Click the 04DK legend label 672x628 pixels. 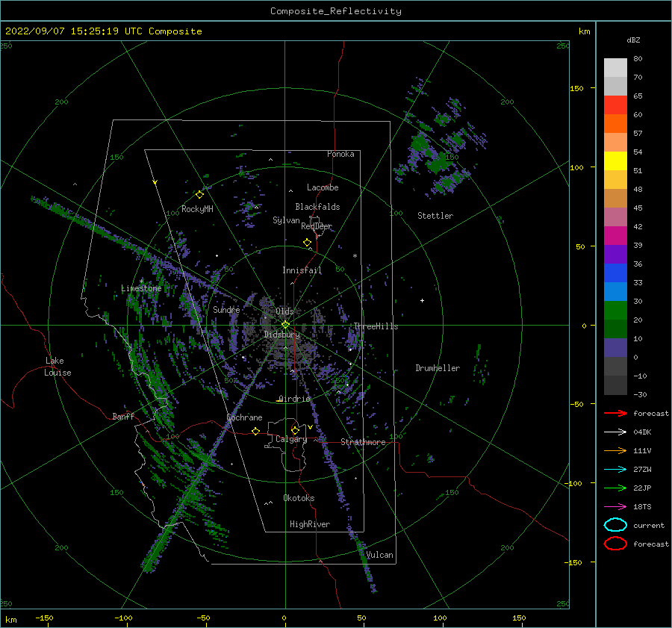pyautogui.click(x=642, y=432)
